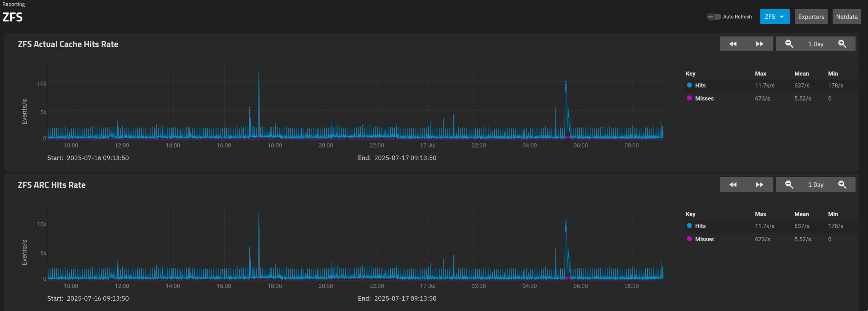Zoom in on the Actual Cache Hits chart
868x311 pixels.
(x=842, y=44)
